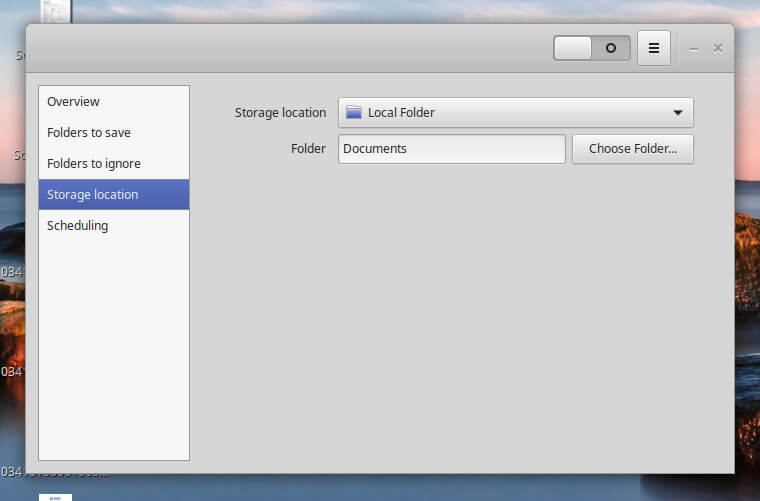Image resolution: width=760 pixels, height=501 pixels.
Task: Open the Local Folder combo box
Action: point(515,113)
